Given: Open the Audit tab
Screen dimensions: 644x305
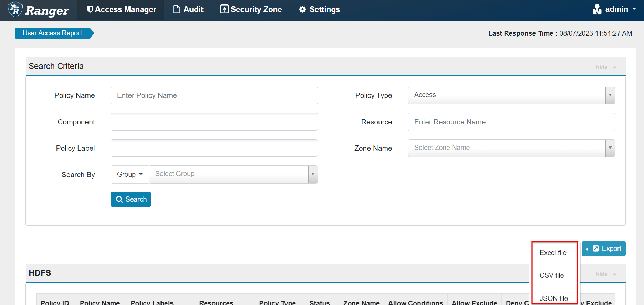Looking at the screenshot, I should point(188,10).
